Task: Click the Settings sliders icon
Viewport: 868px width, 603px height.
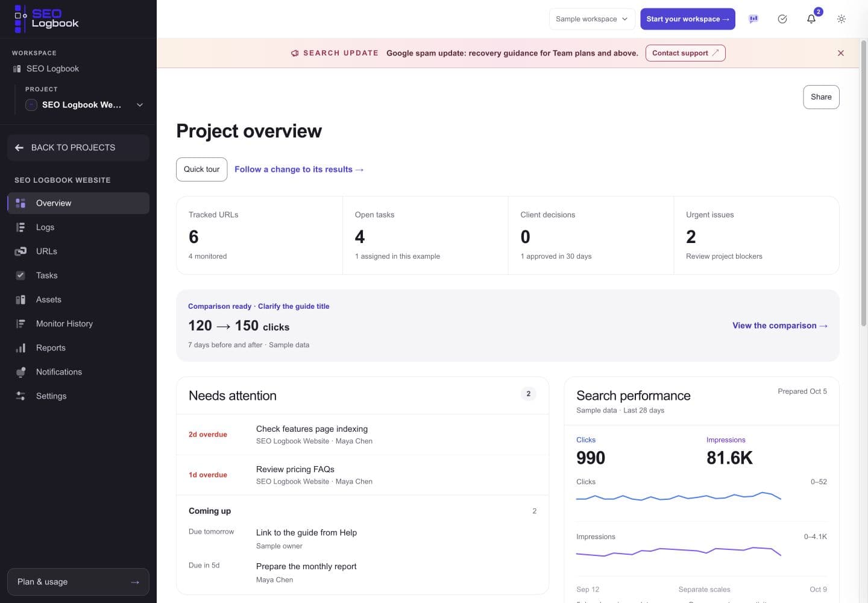Action: point(20,396)
